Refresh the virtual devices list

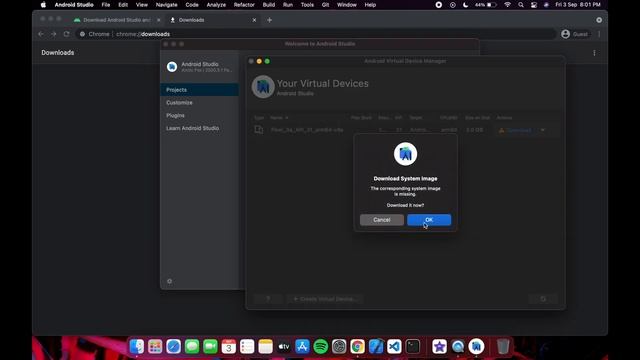click(543, 299)
